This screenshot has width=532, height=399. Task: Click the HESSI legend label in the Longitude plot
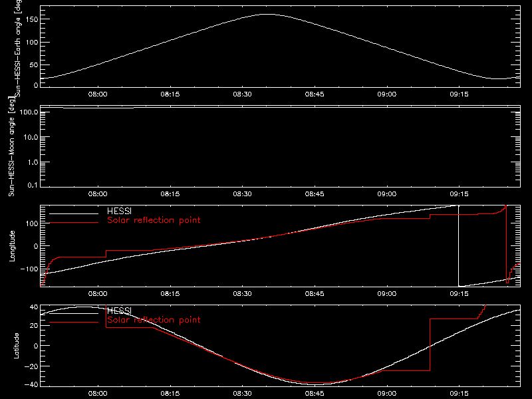pos(119,211)
